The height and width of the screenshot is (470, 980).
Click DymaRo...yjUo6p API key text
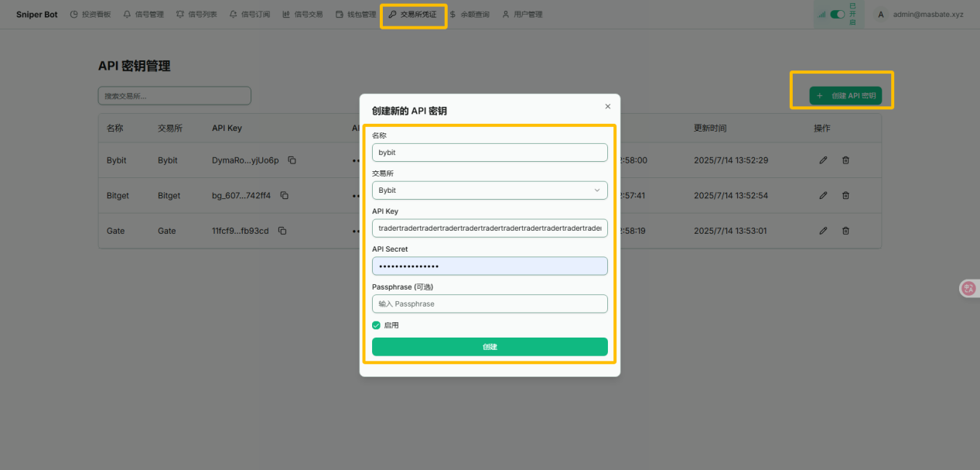(x=245, y=160)
